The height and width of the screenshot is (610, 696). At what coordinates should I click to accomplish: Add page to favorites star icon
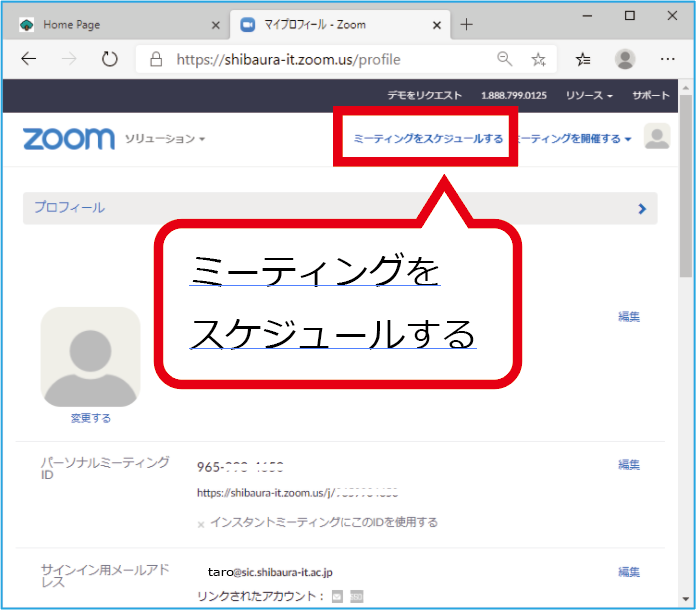pyautogui.click(x=538, y=59)
